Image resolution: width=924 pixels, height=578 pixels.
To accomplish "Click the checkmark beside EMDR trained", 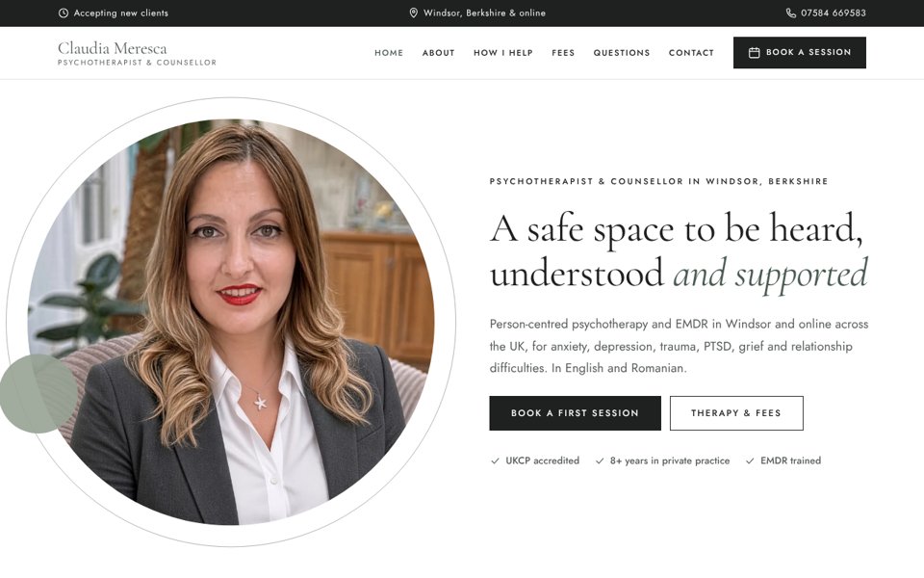I will click(750, 461).
